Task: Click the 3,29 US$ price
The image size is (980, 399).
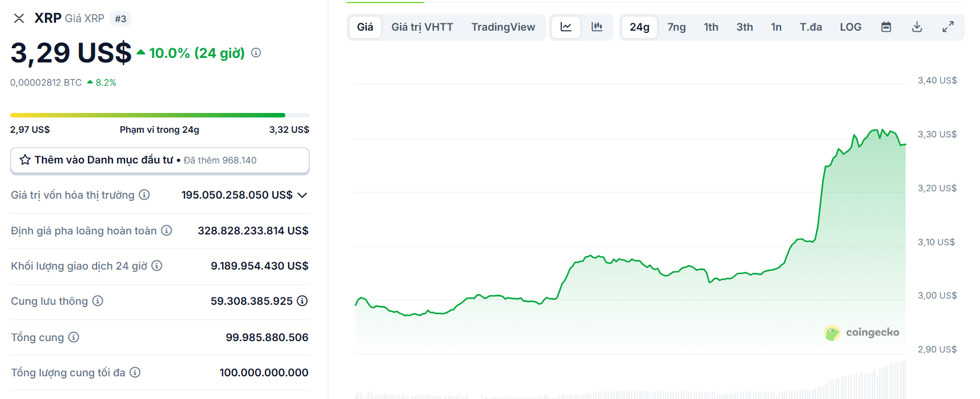Action: point(71,53)
